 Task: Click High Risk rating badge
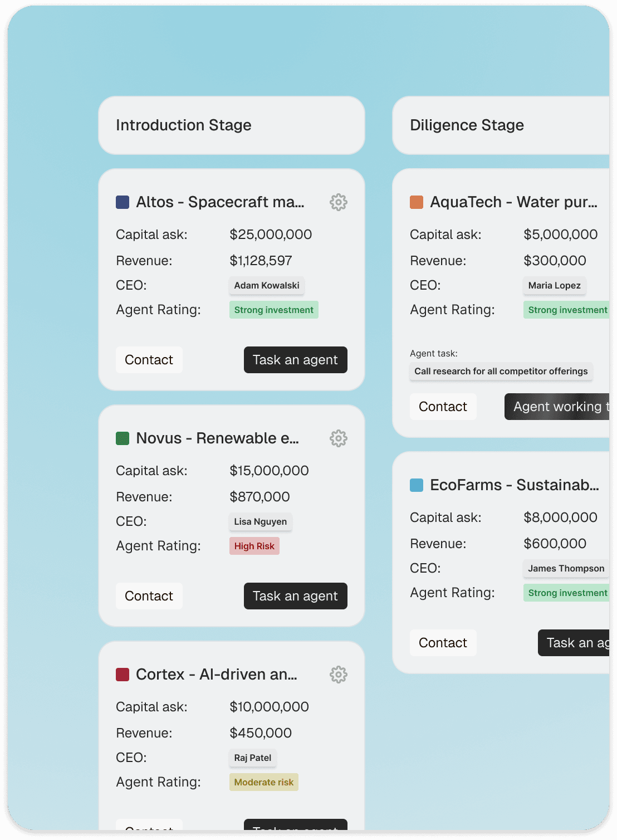[254, 546]
